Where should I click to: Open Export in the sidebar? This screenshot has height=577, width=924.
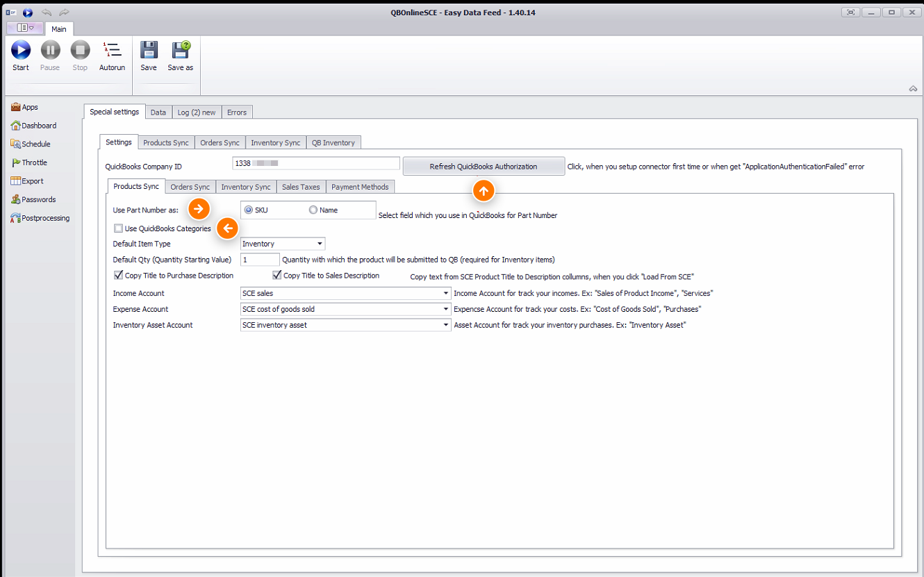pyautogui.click(x=27, y=181)
